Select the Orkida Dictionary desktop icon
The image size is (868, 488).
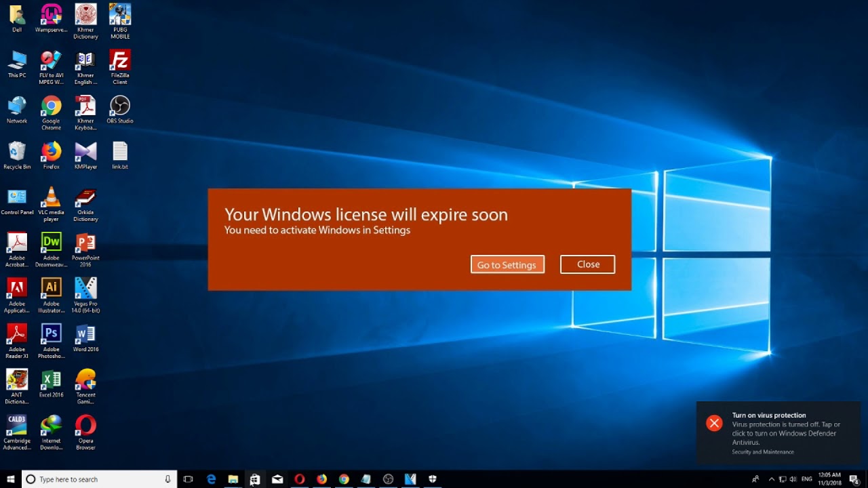tap(85, 204)
